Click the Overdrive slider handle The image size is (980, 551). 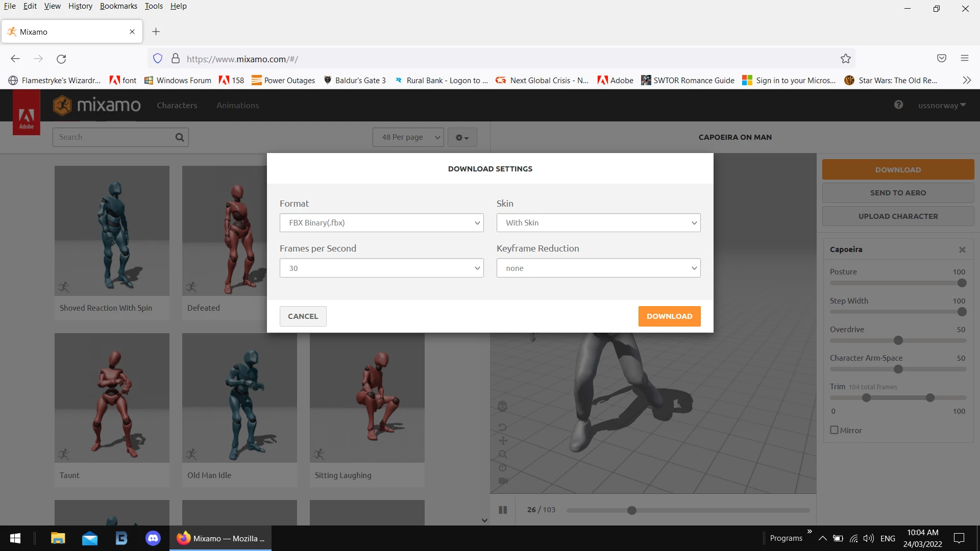point(898,340)
